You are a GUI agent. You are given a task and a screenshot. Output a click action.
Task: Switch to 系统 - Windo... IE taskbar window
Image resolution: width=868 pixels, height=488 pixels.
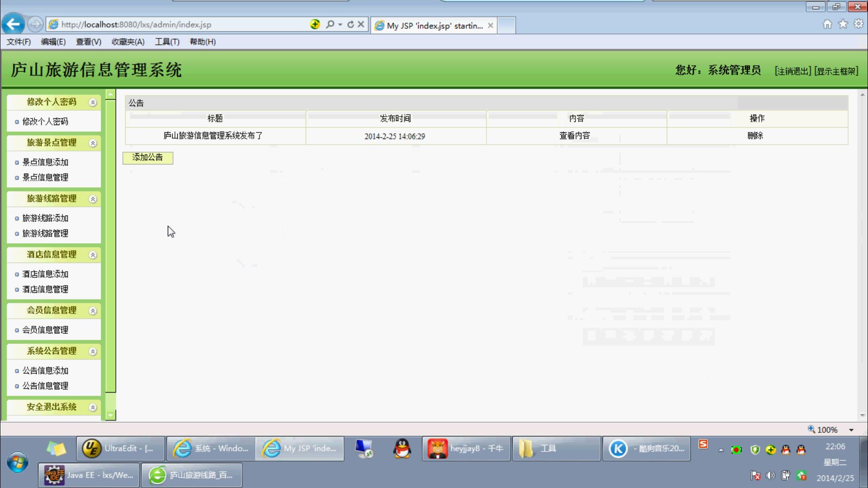[211, 449]
